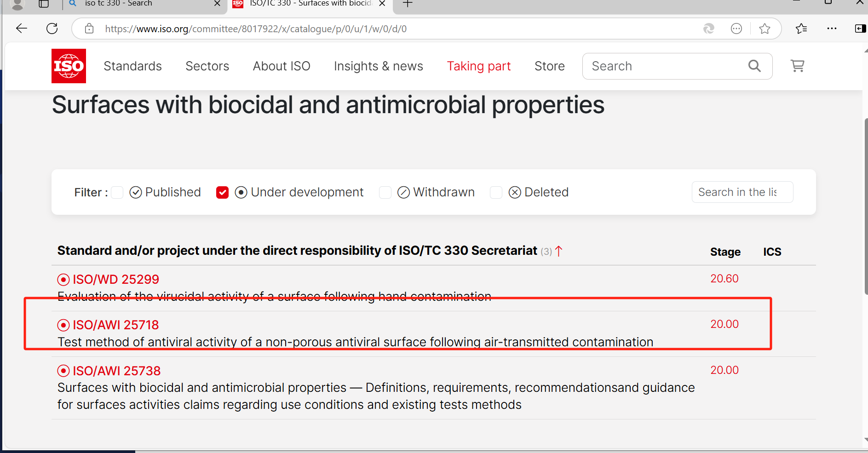
Task: Open the favorites list icon
Action: [x=801, y=29]
